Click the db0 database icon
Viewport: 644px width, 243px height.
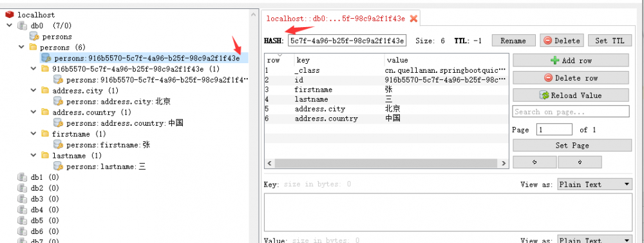tap(22, 26)
